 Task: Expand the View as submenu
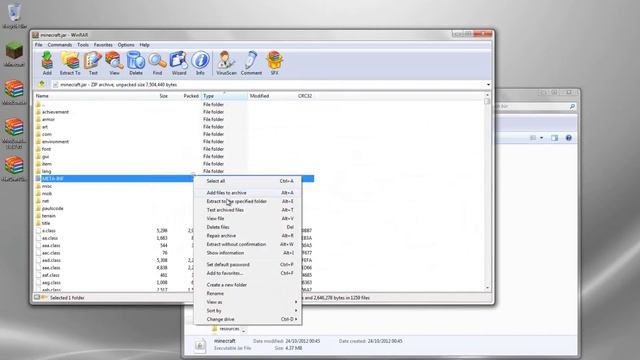pos(248,302)
